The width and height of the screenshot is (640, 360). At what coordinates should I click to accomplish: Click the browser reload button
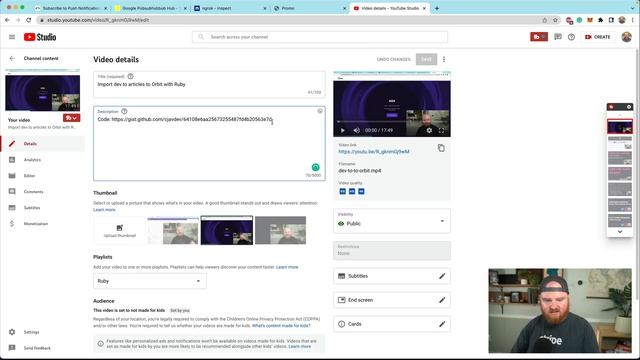(x=29, y=20)
